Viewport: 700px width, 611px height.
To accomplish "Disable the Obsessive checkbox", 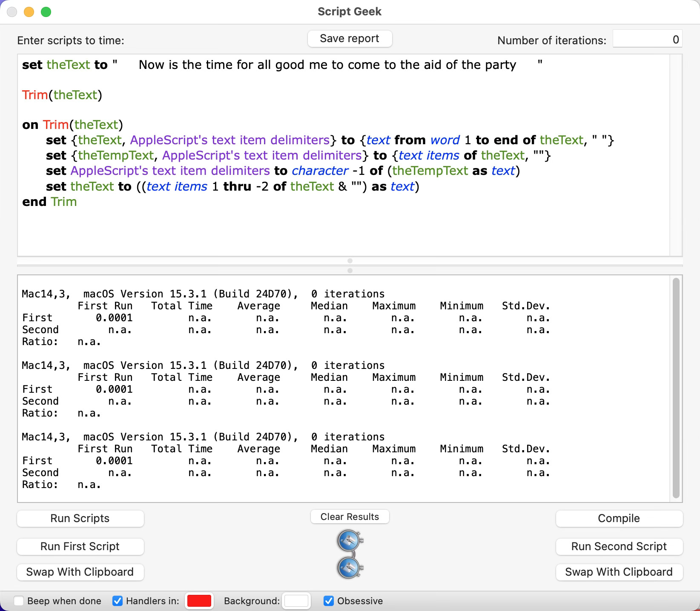I will coord(328,601).
